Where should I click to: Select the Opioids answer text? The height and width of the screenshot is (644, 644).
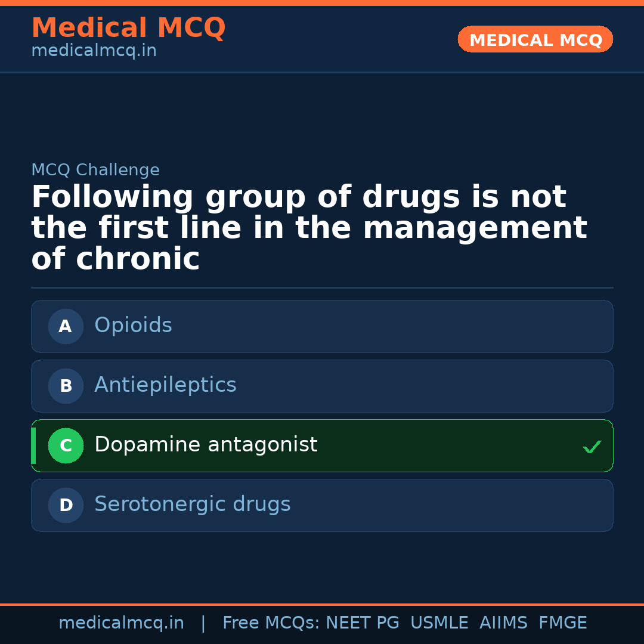coord(133,326)
